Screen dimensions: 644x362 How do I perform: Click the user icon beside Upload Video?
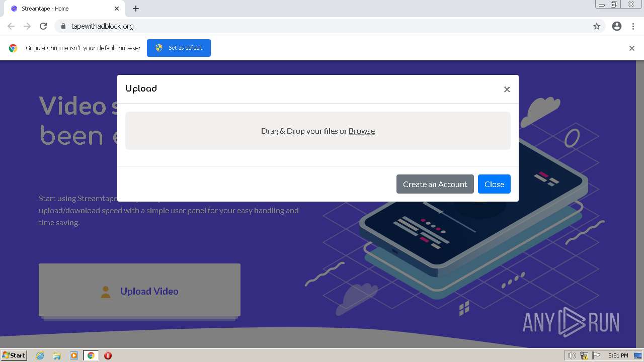tap(106, 292)
